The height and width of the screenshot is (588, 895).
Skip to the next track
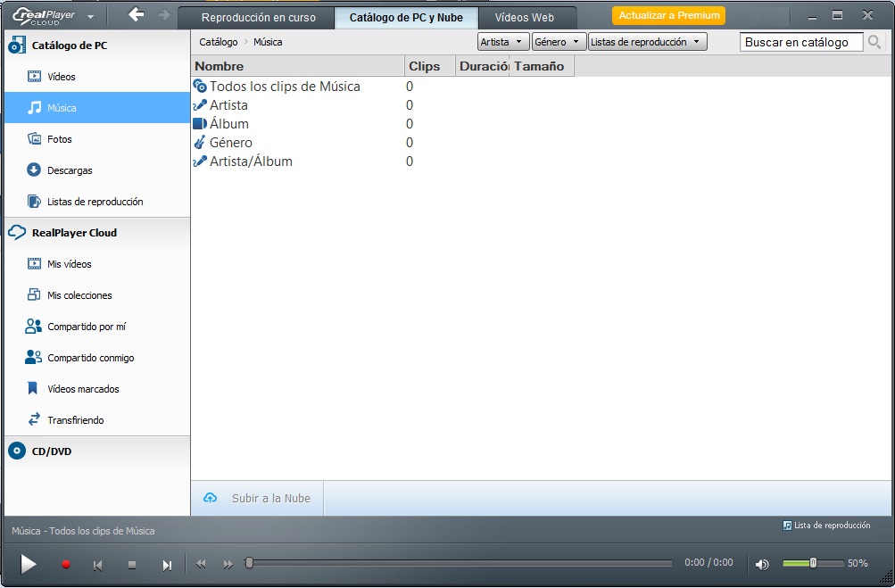point(167,565)
